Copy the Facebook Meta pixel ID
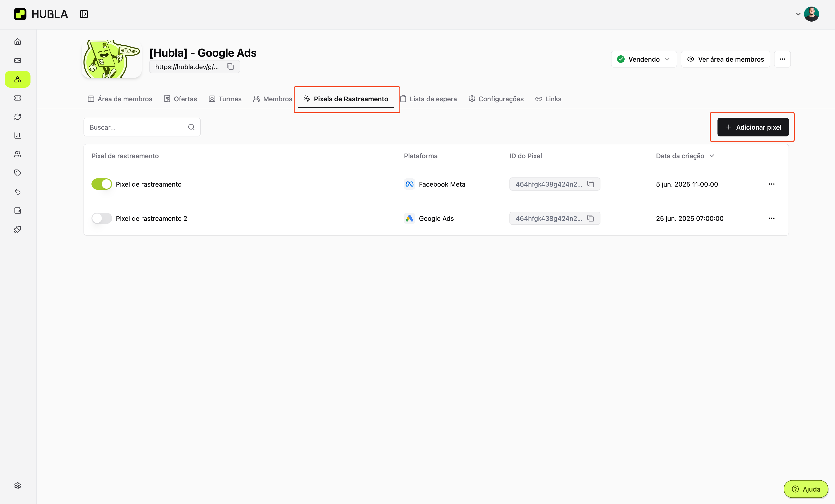835x504 pixels. 591,184
